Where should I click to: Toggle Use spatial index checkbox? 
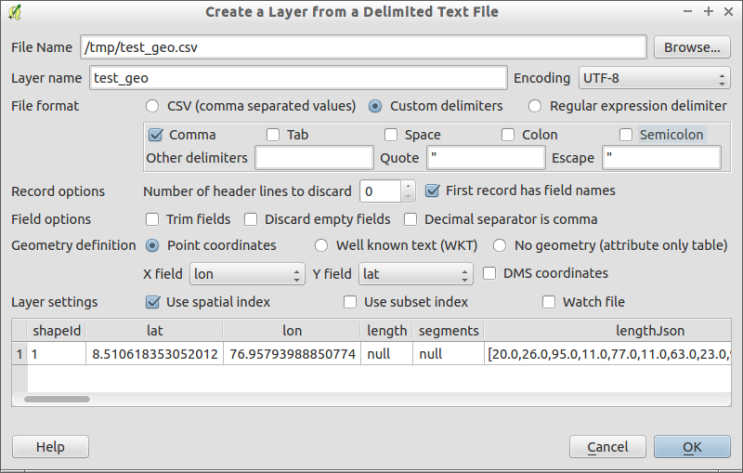pyautogui.click(x=153, y=302)
